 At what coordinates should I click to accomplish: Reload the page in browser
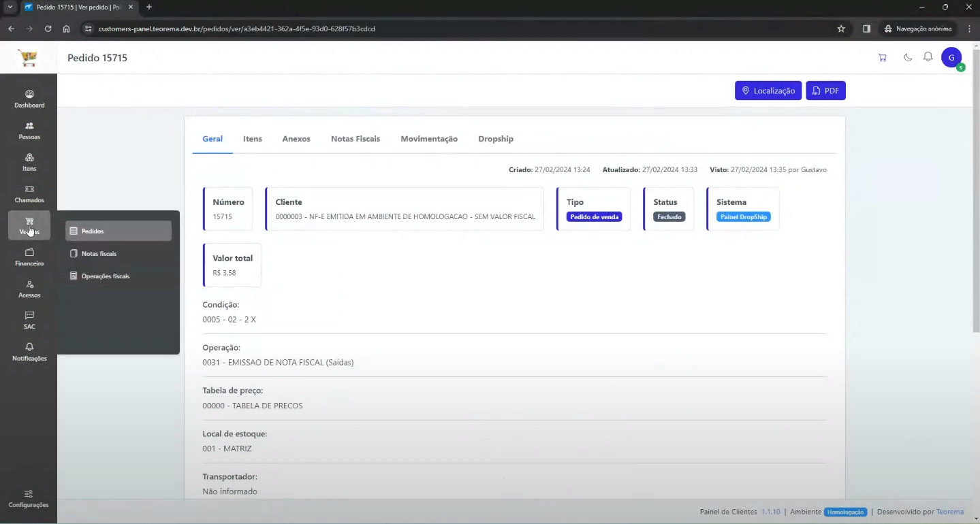[48, 29]
